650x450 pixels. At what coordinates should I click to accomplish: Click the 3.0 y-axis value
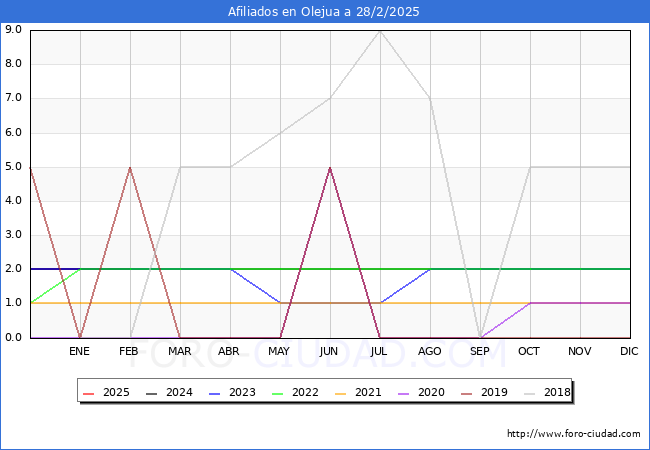point(14,235)
